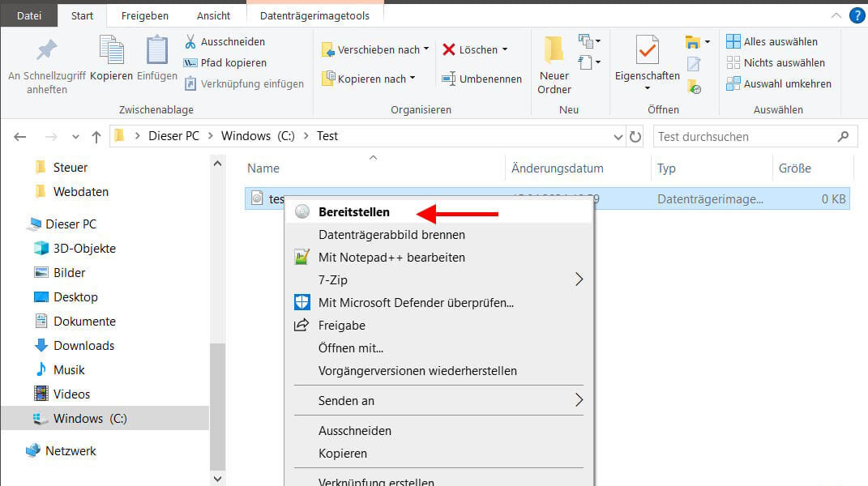Click the test disk image file icon
868x486 pixels.
257,198
